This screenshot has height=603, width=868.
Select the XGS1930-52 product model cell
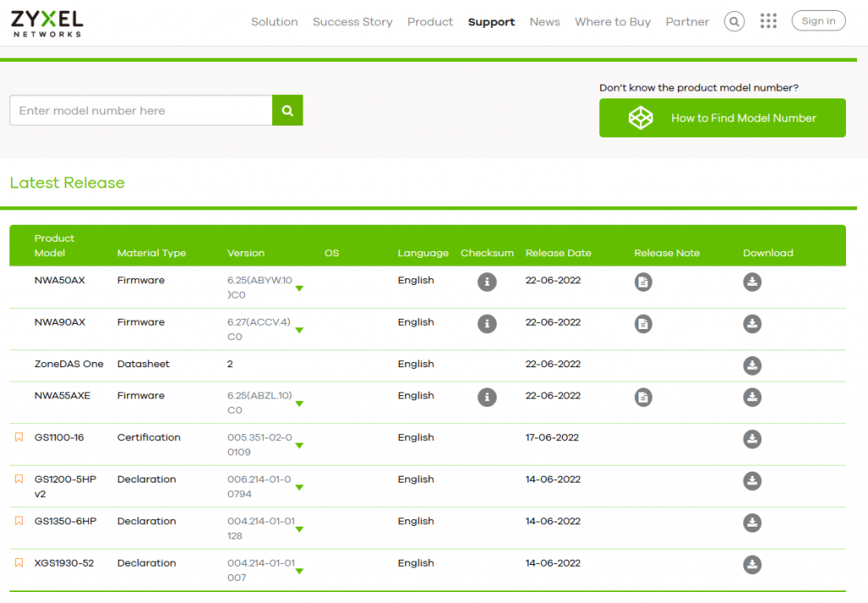point(64,563)
